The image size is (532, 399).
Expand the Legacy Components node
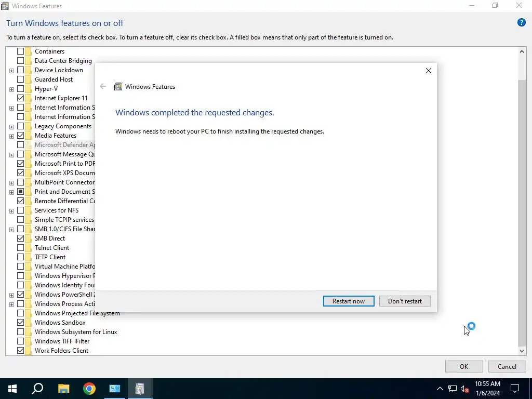click(x=11, y=127)
